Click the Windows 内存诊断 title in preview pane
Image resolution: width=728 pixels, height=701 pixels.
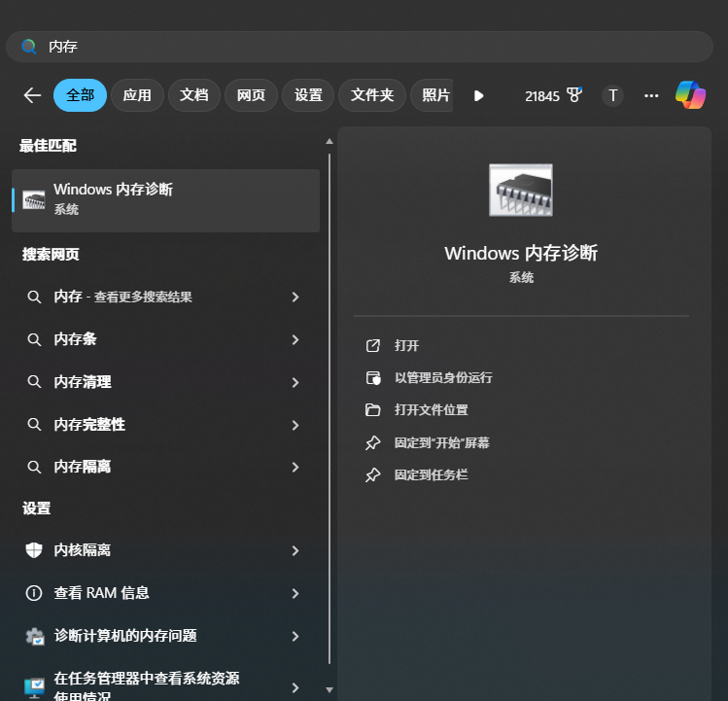pyautogui.click(x=521, y=253)
